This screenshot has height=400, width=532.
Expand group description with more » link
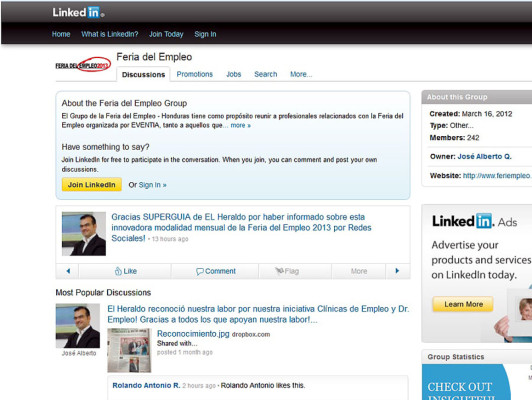point(241,125)
